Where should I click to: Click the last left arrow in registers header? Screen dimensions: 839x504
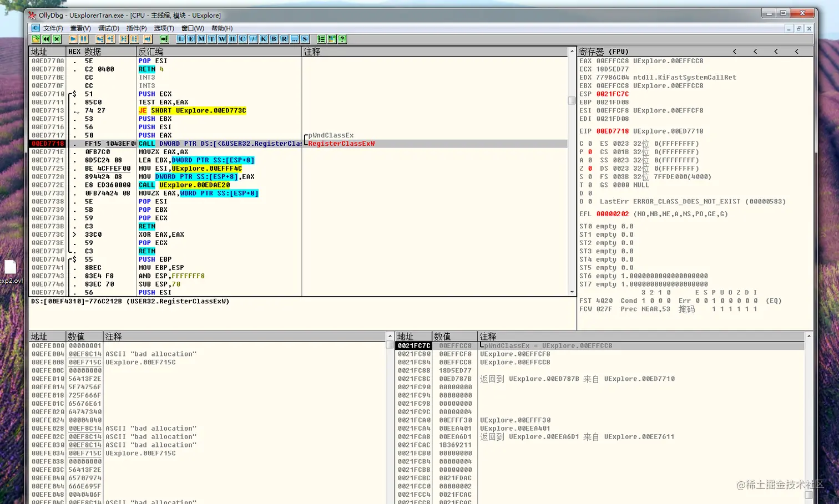tap(797, 52)
